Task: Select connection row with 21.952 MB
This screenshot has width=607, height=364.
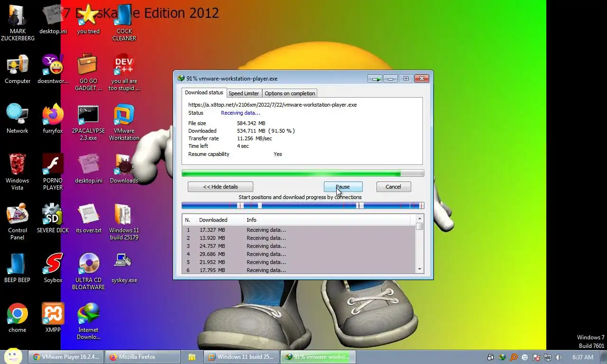Action: point(299,262)
